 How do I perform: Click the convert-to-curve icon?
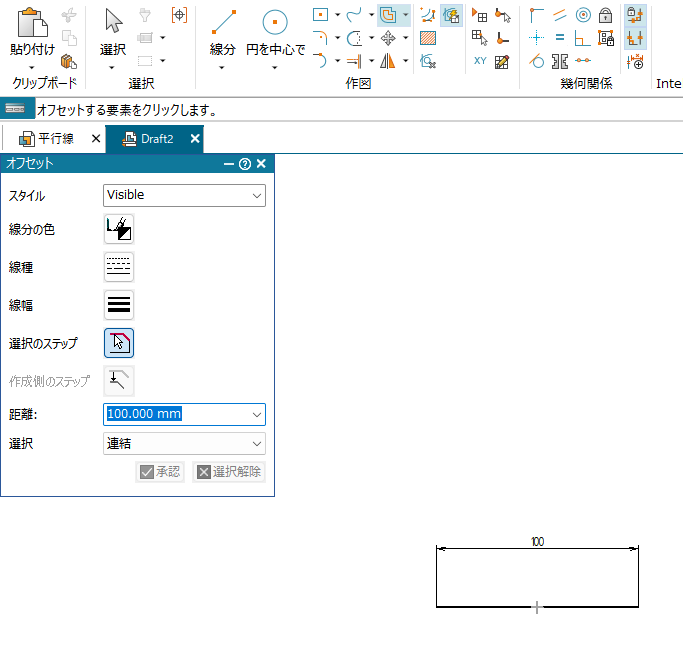click(x=428, y=16)
